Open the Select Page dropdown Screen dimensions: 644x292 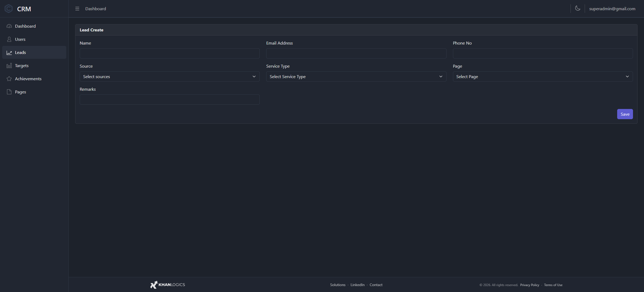543,77
